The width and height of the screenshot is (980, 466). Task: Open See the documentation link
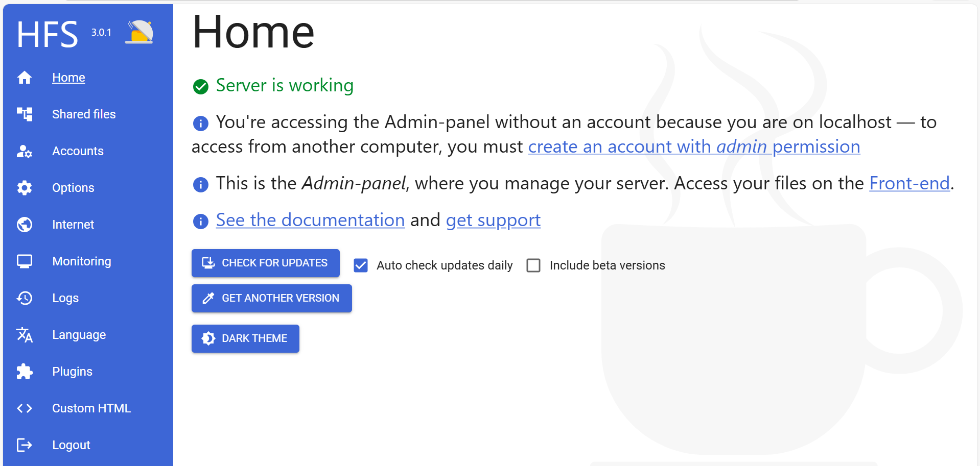(310, 220)
